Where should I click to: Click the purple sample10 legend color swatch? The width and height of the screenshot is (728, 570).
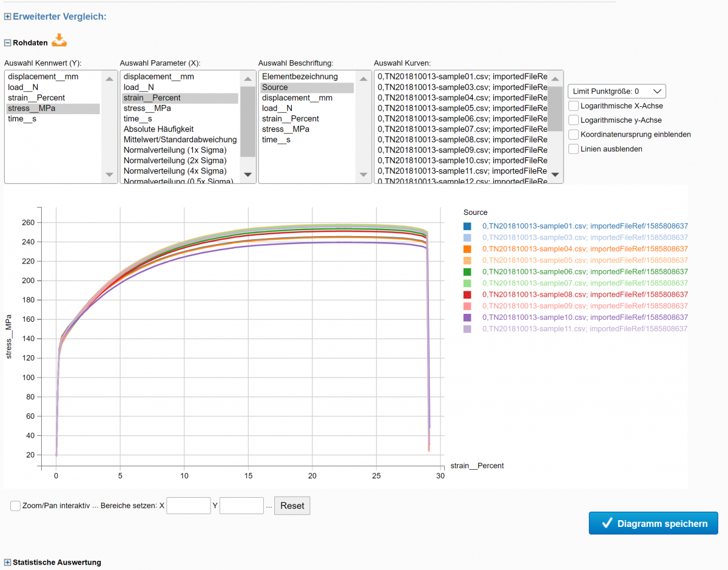[467, 317]
